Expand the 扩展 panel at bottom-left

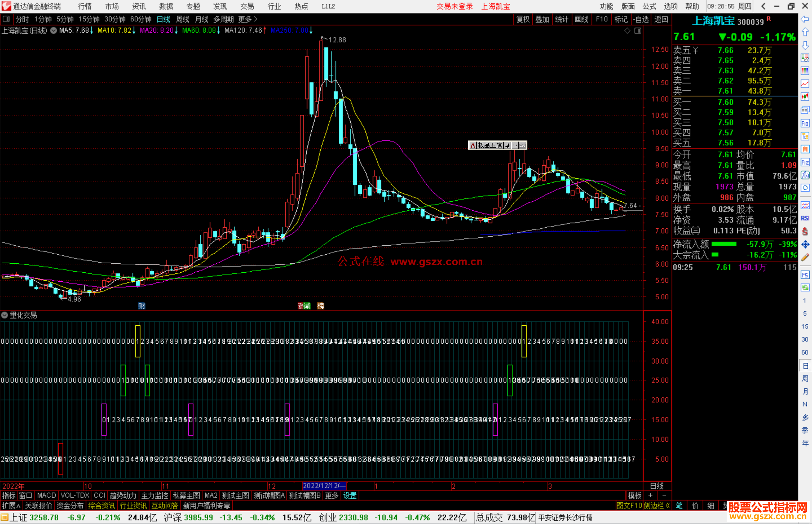11,506
